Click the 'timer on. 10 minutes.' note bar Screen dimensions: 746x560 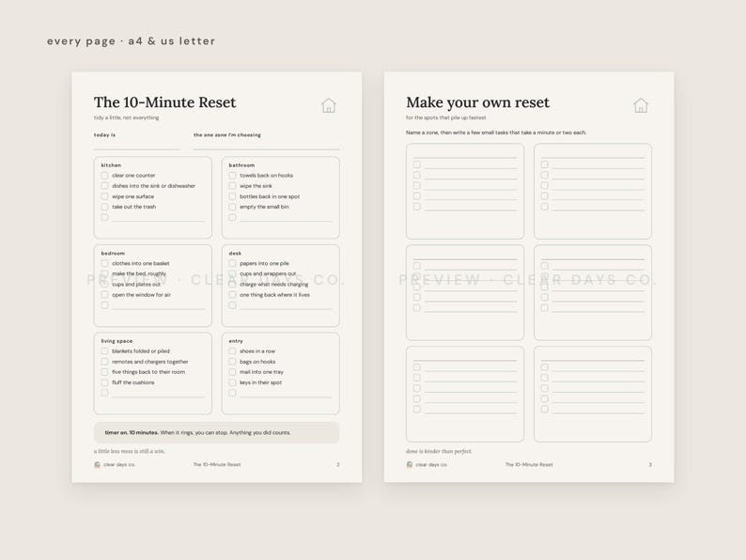point(216,432)
